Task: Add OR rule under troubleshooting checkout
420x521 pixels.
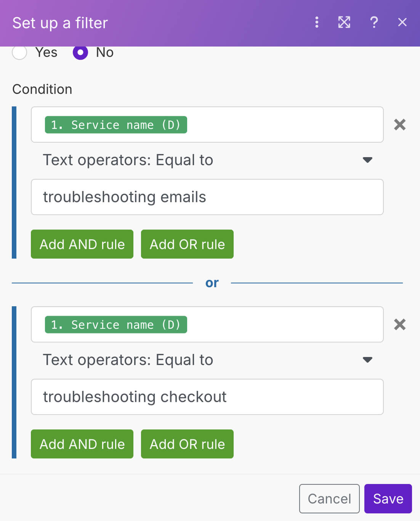Action: click(187, 444)
